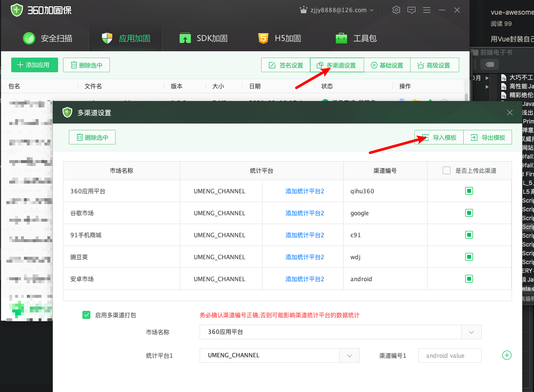Click 添加统计平台2 in the c91 row
The width and height of the screenshot is (534, 392).
click(x=305, y=235)
